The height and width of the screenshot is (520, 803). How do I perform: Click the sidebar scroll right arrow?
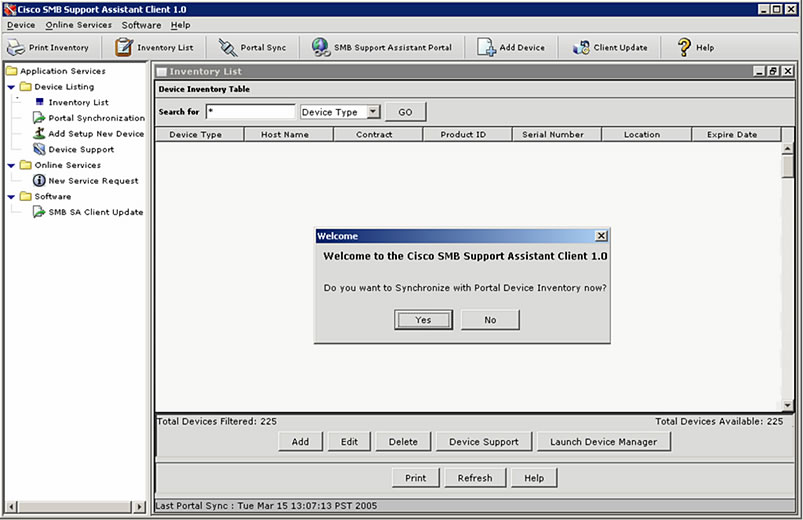(x=139, y=507)
